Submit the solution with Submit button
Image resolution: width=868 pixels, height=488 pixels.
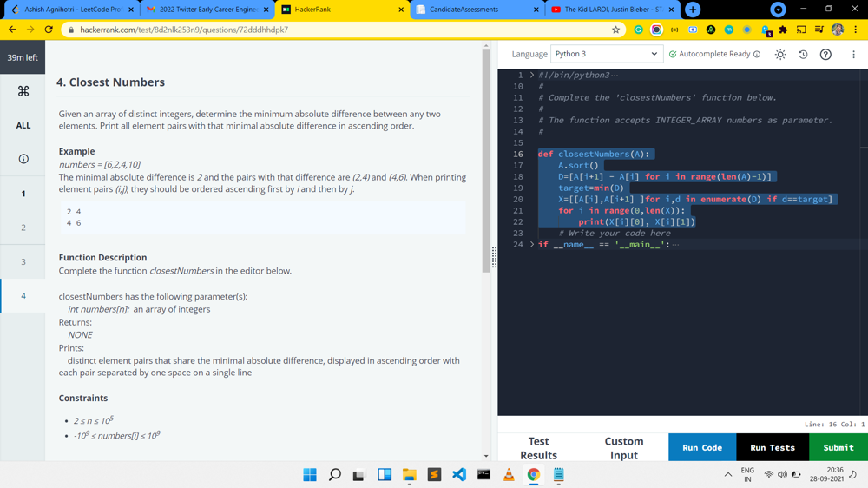click(838, 447)
